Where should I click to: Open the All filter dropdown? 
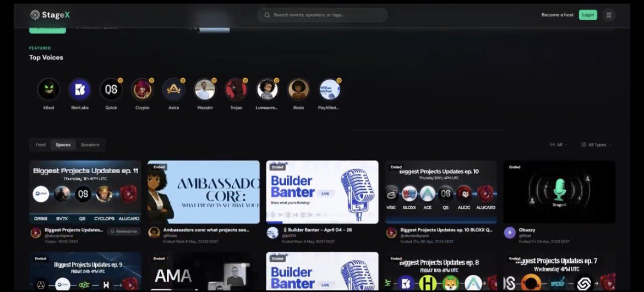(558, 145)
